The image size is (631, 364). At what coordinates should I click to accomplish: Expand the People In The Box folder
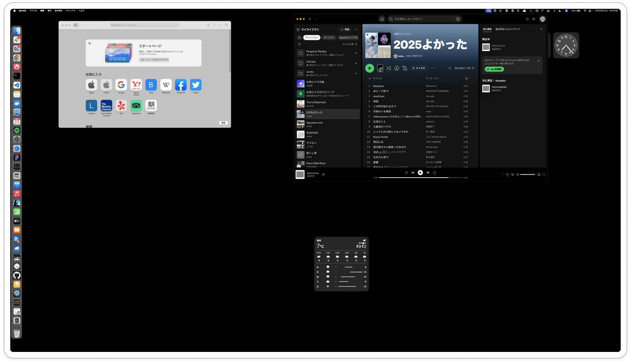tap(356, 53)
